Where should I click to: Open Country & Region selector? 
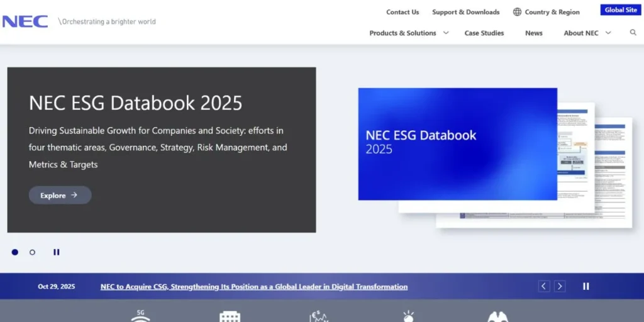(552, 12)
